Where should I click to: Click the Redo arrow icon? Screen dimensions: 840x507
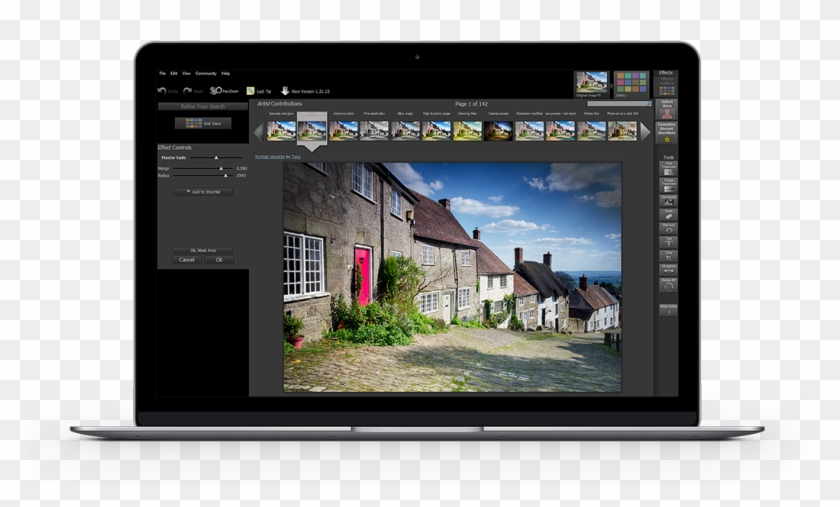pyautogui.click(x=187, y=91)
